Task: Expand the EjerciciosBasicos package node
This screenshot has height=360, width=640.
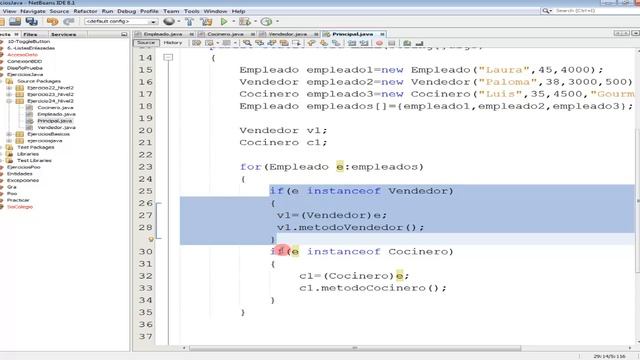Action: (9, 134)
